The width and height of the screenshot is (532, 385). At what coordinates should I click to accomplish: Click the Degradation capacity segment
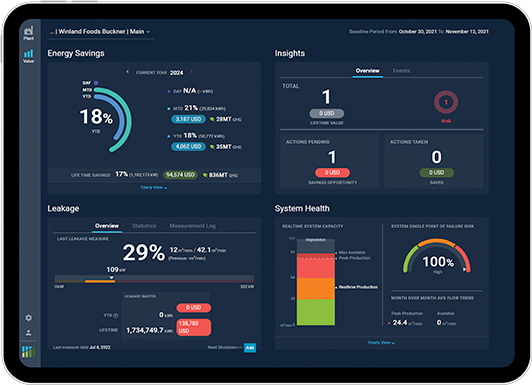(x=316, y=245)
